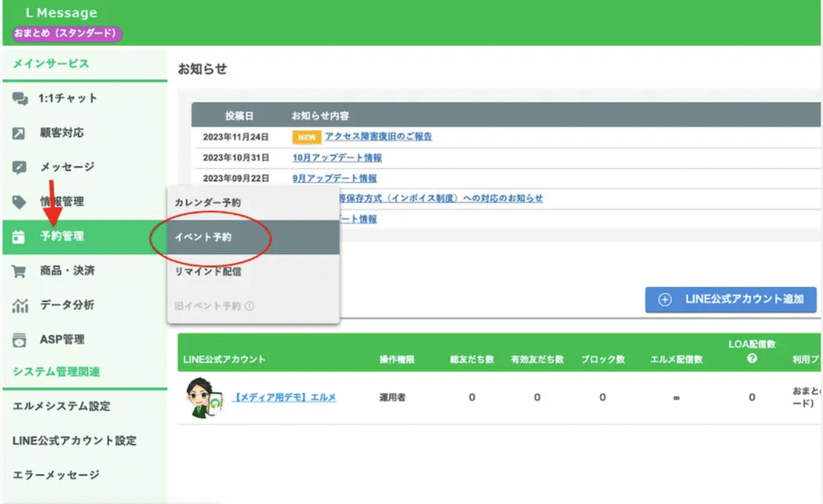Click the 商品・決済 shopping cart icon
Screen dimensions: 823x504
[20, 271]
